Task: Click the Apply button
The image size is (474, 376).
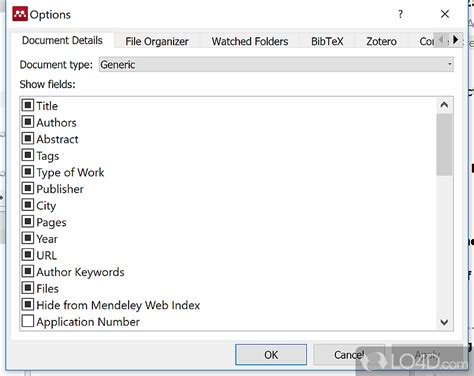Action: click(427, 355)
